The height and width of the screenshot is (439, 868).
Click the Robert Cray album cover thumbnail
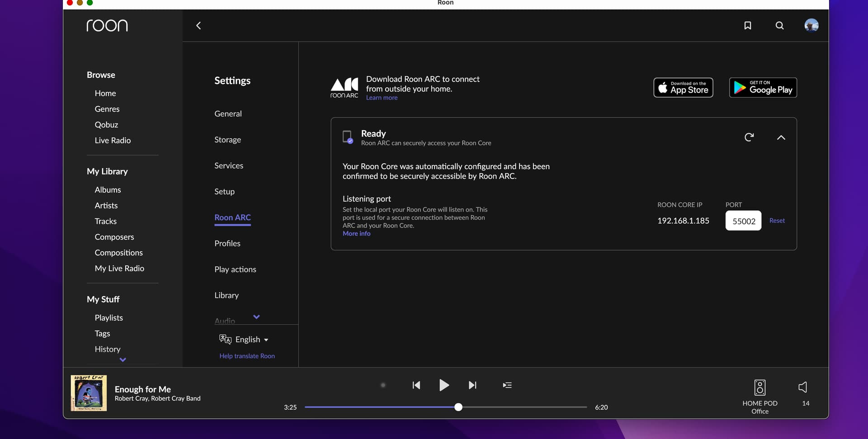click(89, 393)
